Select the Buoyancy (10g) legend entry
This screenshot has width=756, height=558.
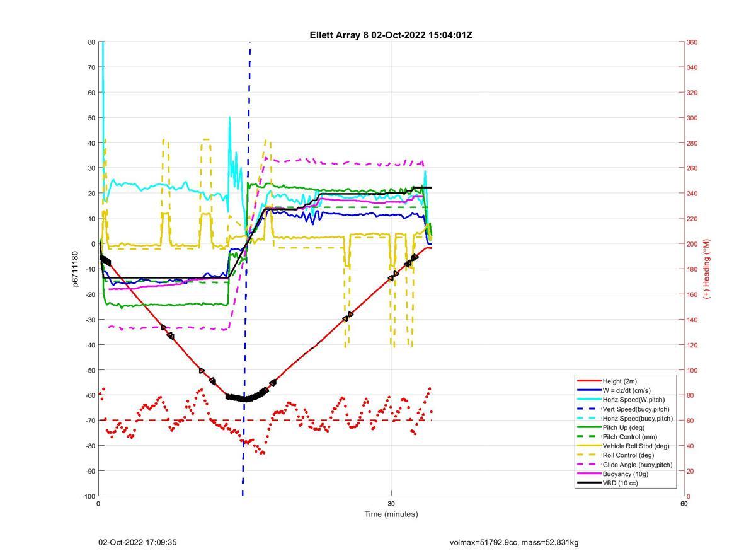click(x=613, y=474)
